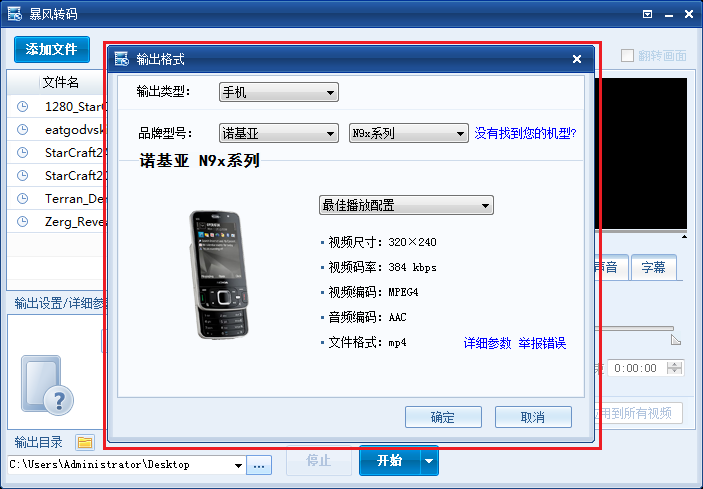Minimize the 暴风转码 window
703x489 pixels.
point(669,15)
